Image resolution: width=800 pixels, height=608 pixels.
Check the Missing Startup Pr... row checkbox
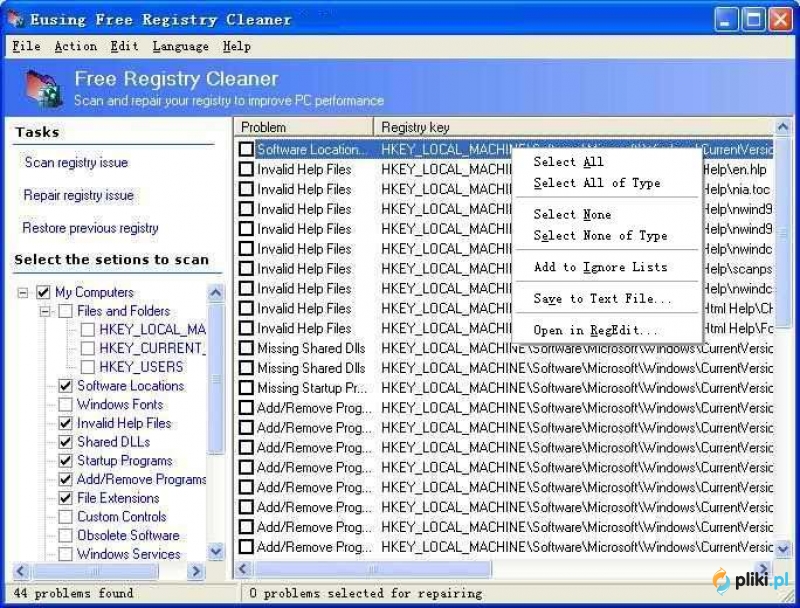[246, 388]
